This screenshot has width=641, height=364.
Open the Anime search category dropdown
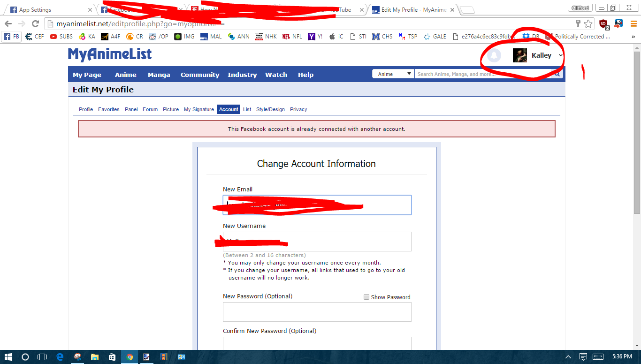click(393, 74)
